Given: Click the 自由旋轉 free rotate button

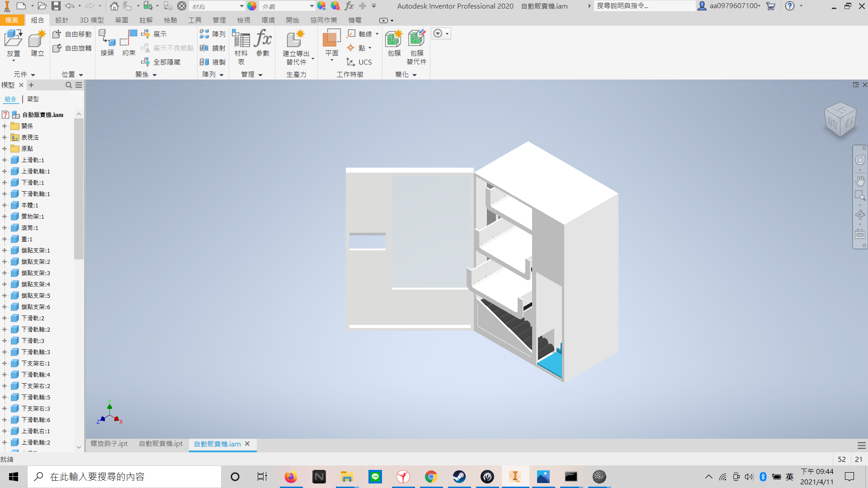Looking at the screenshot, I should [72, 48].
